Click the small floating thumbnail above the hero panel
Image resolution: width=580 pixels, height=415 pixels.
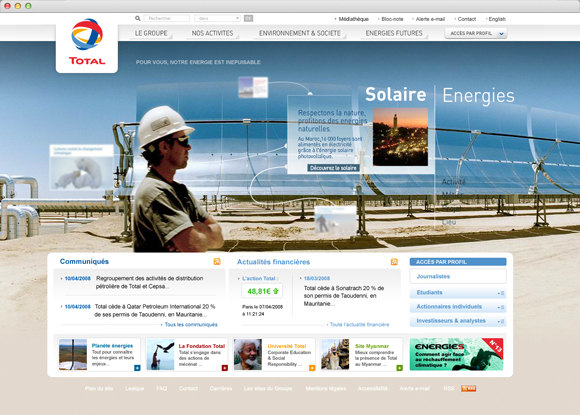253,87
